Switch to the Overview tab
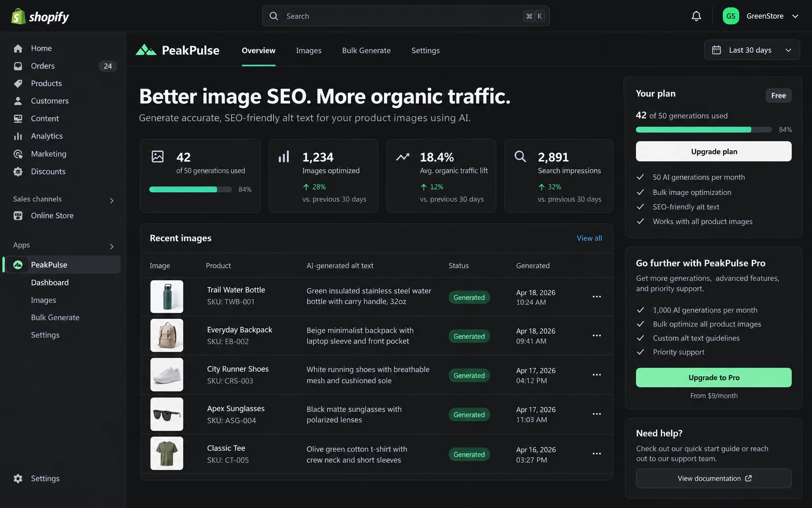This screenshot has height=508, width=812. pyautogui.click(x=258, y=51)
